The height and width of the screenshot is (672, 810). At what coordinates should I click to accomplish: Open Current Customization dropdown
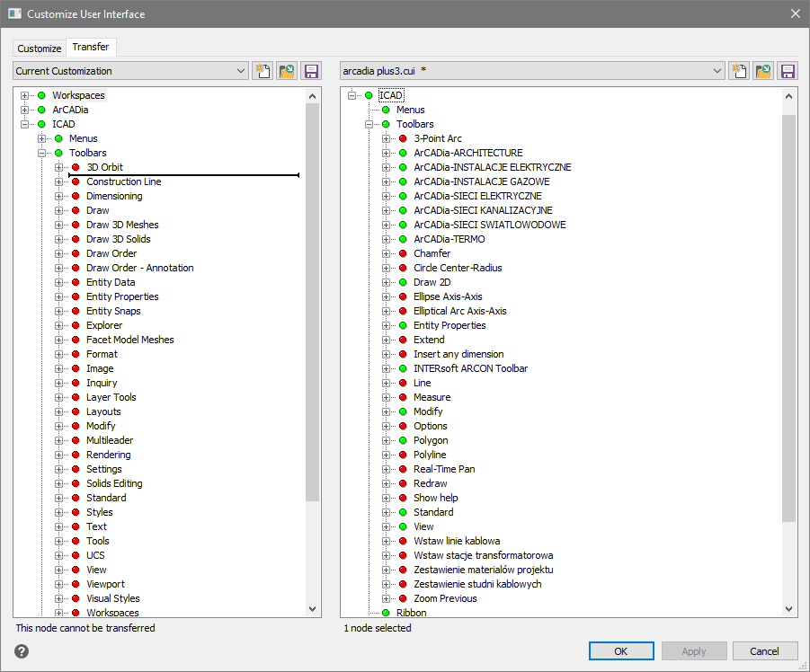[x=130, y=71]
